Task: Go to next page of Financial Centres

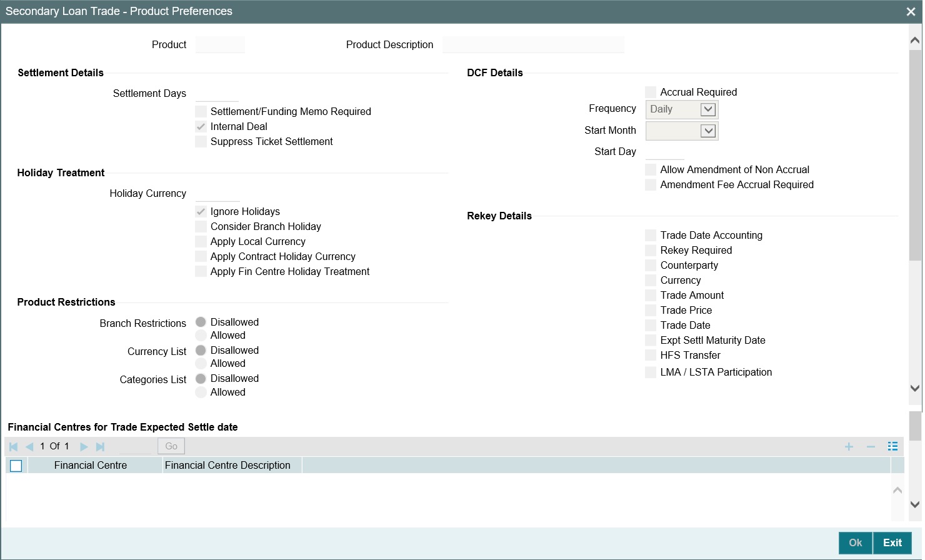Action: tap(84, 447)
